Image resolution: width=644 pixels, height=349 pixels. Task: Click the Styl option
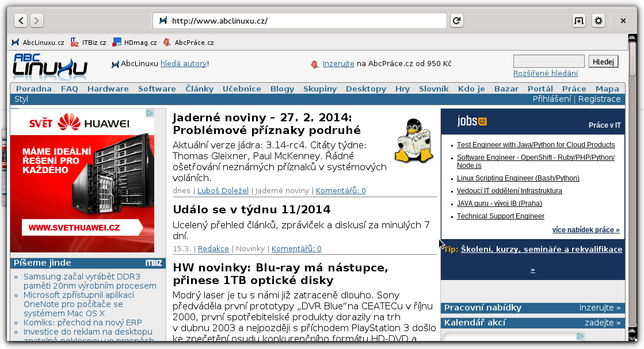click(21, 99)
